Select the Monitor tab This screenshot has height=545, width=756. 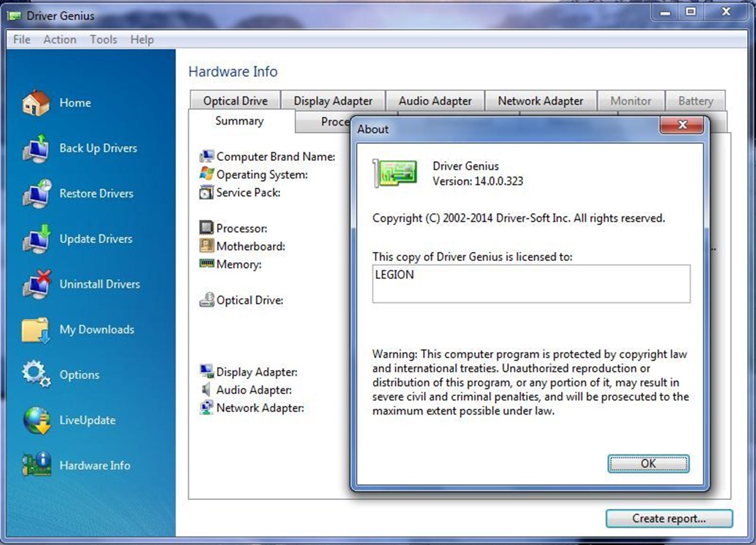pos(631,100)
